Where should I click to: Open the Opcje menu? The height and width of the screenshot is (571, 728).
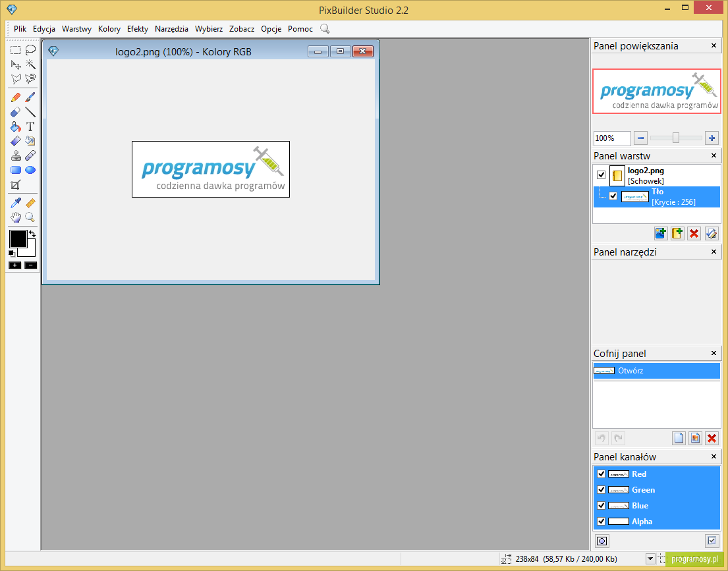point(271,29)
